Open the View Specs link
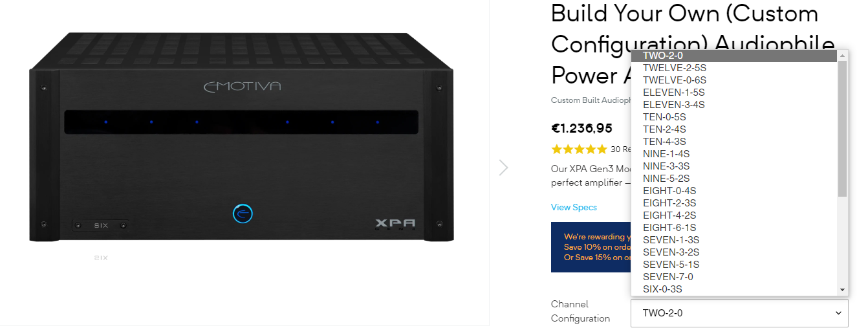Image resolution: width=868 pixels, height=330 pixels. click(574, 207)
